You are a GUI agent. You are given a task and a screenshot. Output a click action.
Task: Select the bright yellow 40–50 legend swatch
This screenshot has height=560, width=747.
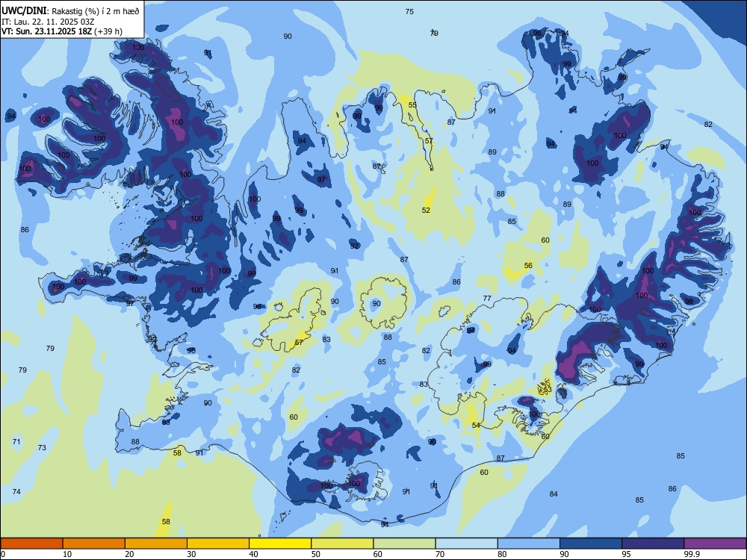(x=280, y=544)
